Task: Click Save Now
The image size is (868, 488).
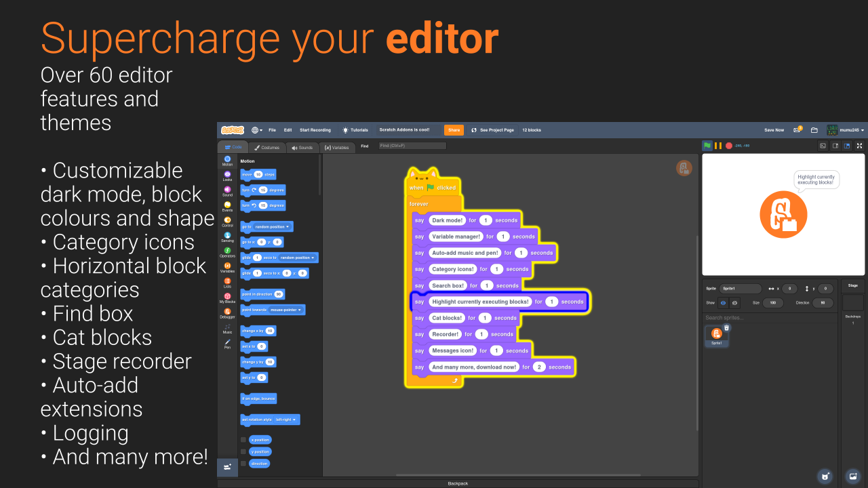Action: pyautogui.click(x=774, y=130)
